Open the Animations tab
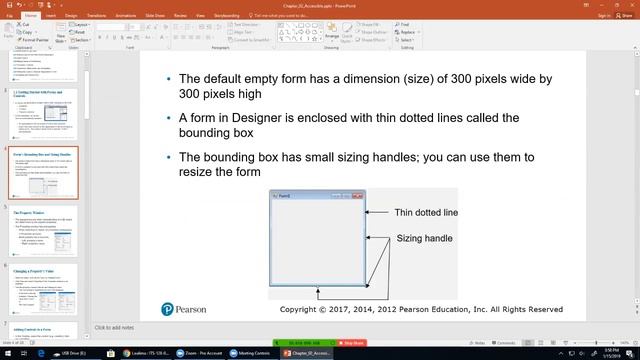 (x=126, y=16)
